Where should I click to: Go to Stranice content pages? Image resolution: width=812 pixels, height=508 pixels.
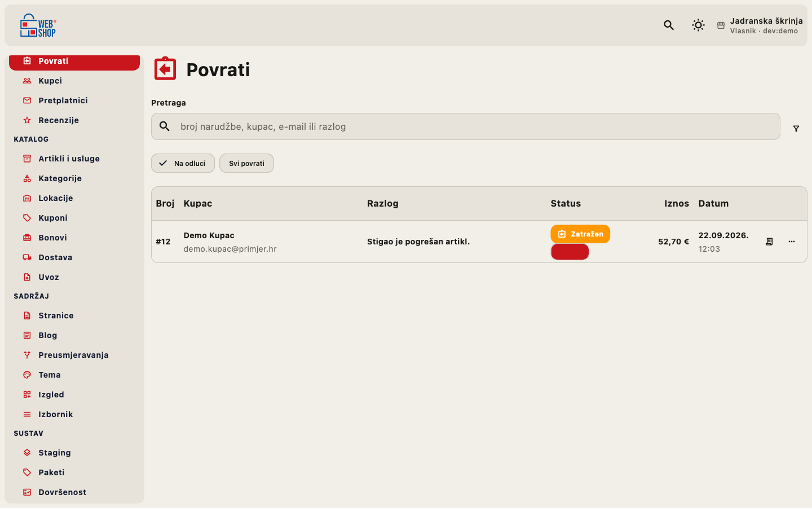(74, 316)
